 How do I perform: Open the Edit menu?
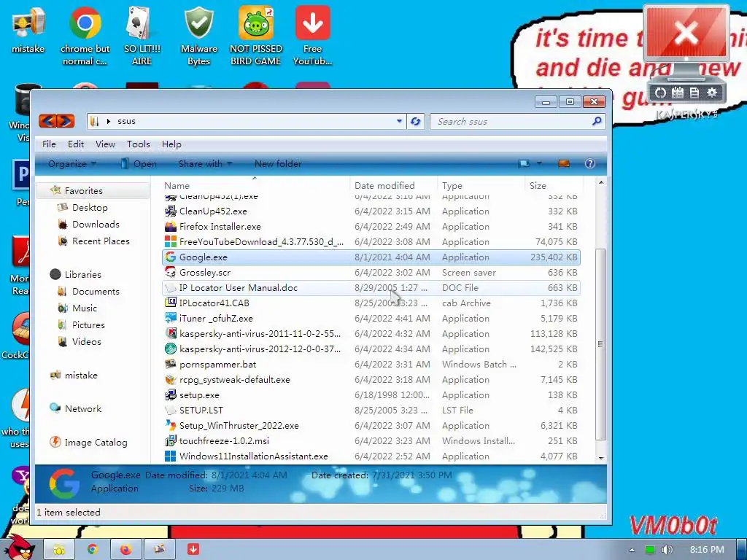(x=76, y=144)
